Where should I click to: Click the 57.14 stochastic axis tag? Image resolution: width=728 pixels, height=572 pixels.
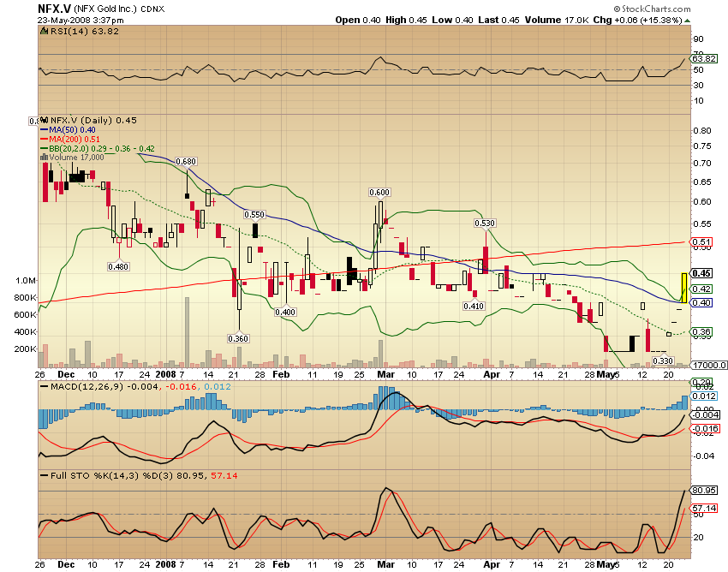[704, 508]
